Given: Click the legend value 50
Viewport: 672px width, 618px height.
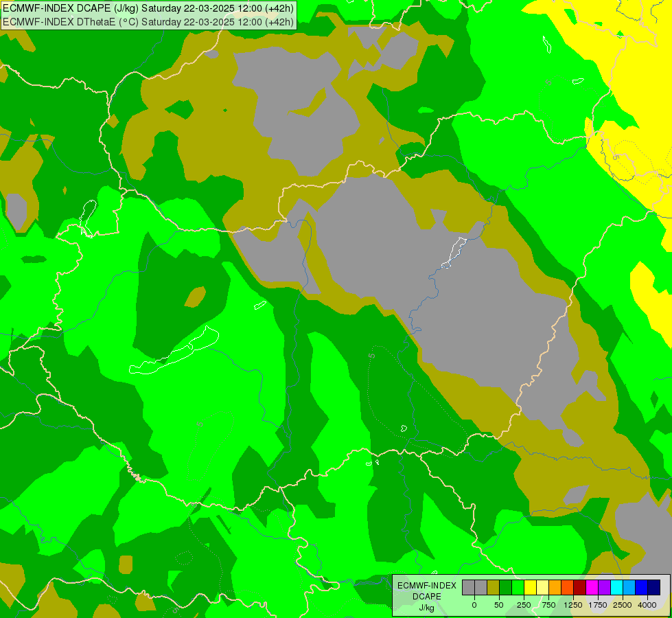Looking at the screenshot, I should pyautogui.click(x=499, y=605).
